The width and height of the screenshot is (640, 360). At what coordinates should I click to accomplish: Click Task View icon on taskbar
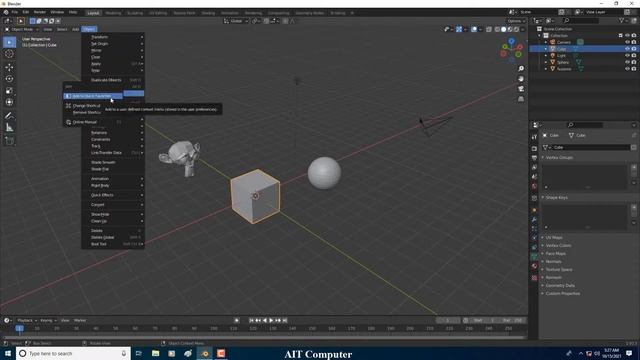pos(139,353)
